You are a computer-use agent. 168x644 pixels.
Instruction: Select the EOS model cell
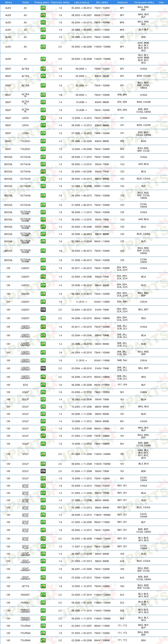pos(25,385)
